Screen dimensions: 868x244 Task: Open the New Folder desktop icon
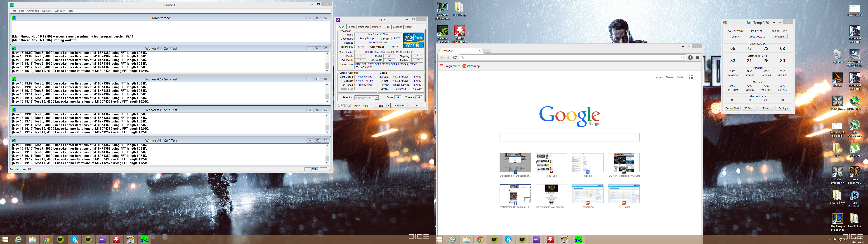[x=854, y=221]
